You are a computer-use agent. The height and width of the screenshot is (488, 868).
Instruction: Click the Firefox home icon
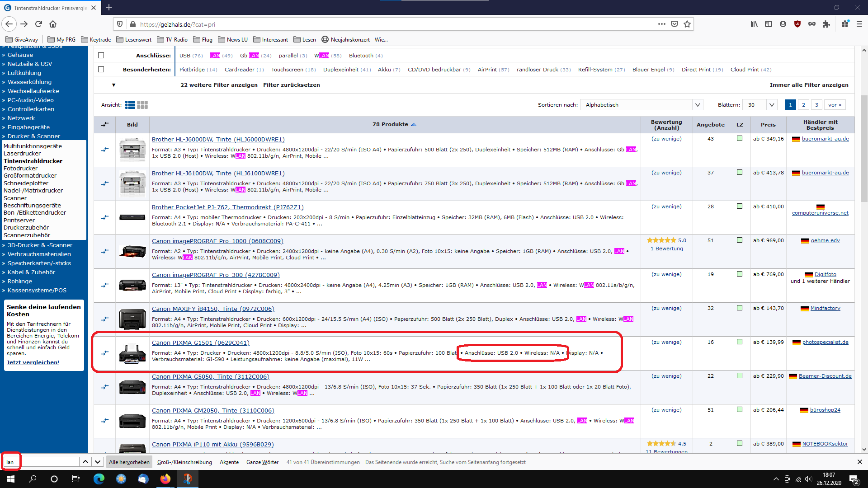point(53,24)
